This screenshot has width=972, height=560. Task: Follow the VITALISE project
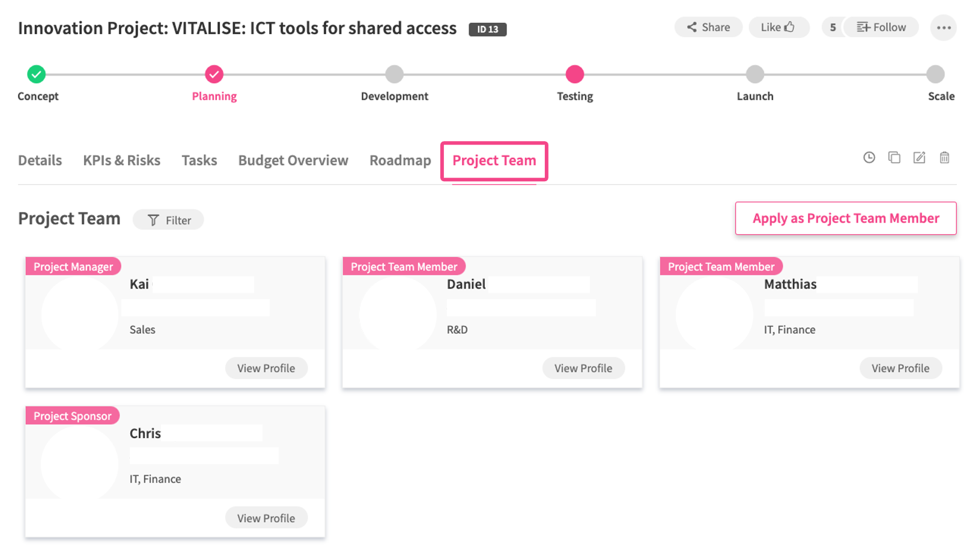pyautogui.click(x=881, y=28)
